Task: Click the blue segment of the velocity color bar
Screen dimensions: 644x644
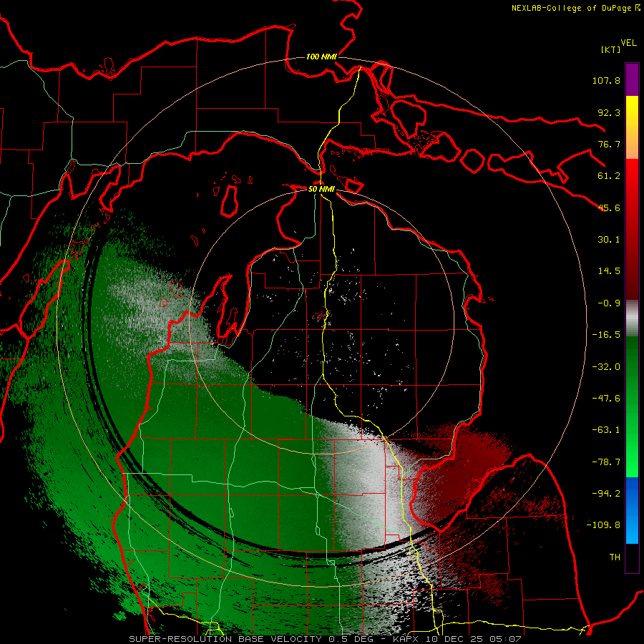Action: [632, 510]
